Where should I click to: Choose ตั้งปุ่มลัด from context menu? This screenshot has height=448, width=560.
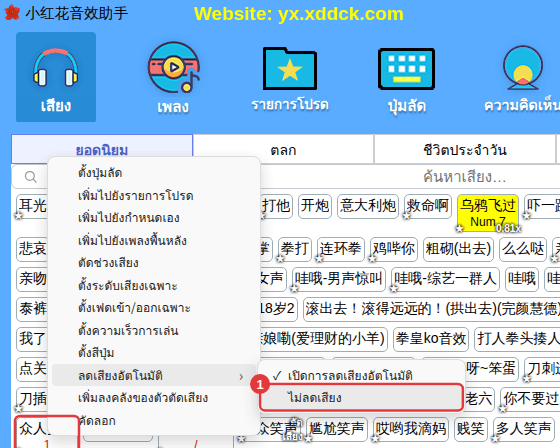pyautogui.click(x=154, y=173)
